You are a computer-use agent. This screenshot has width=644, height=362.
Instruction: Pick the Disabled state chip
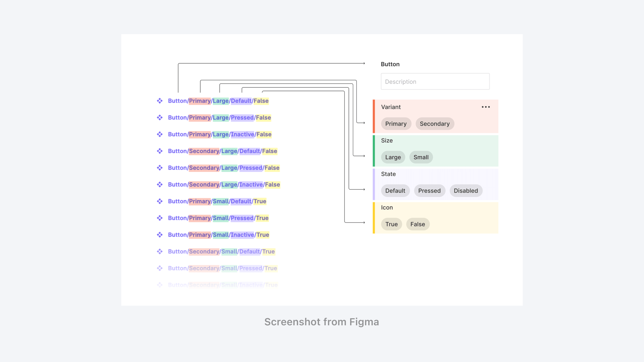(x=466, y=191)
